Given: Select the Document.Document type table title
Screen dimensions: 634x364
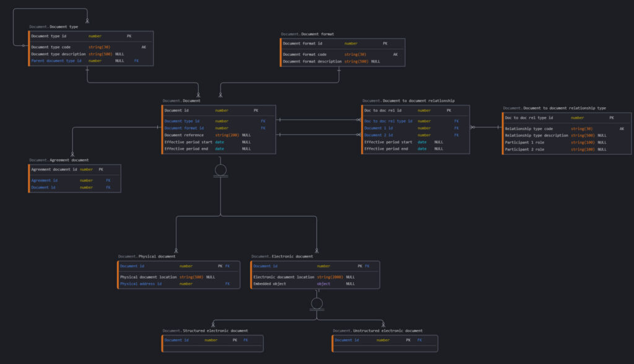Looking at the screenshot, I should [54, 27].
